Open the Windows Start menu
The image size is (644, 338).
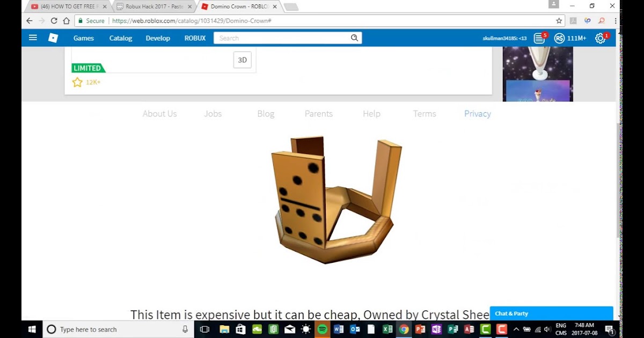click(x=32, y=329)
